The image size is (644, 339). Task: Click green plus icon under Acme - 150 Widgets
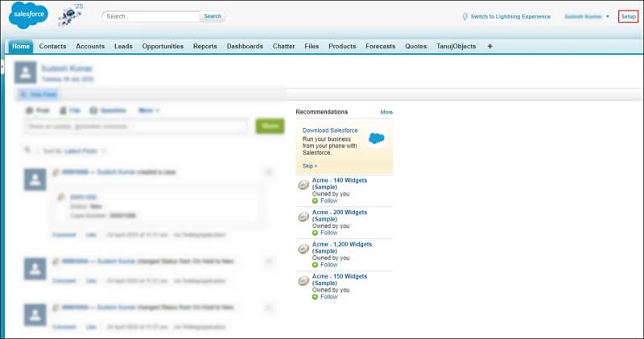click(x=315, y=296)
